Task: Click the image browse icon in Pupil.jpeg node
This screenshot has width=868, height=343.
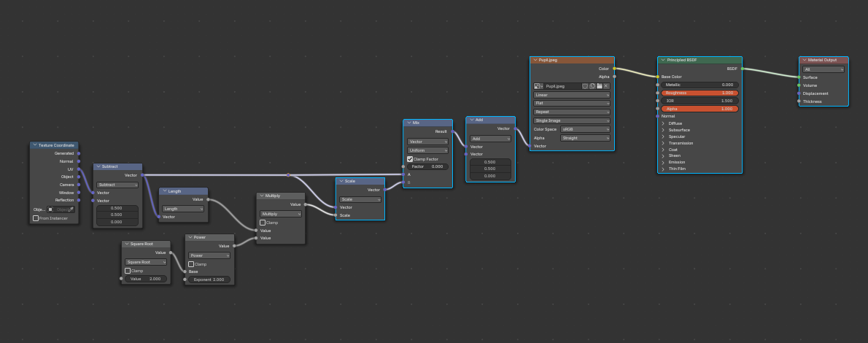Action: [x=538, y=86]
